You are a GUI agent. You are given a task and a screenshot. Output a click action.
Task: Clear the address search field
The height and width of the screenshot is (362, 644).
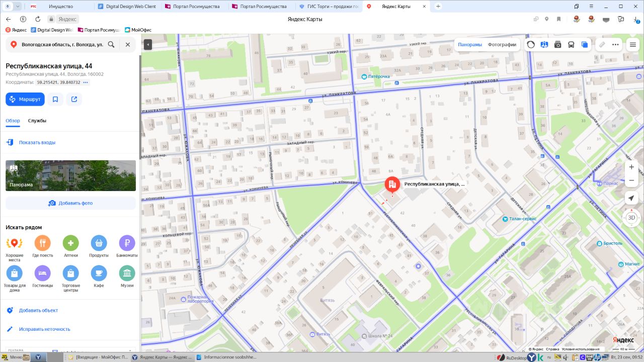[128, 44]
